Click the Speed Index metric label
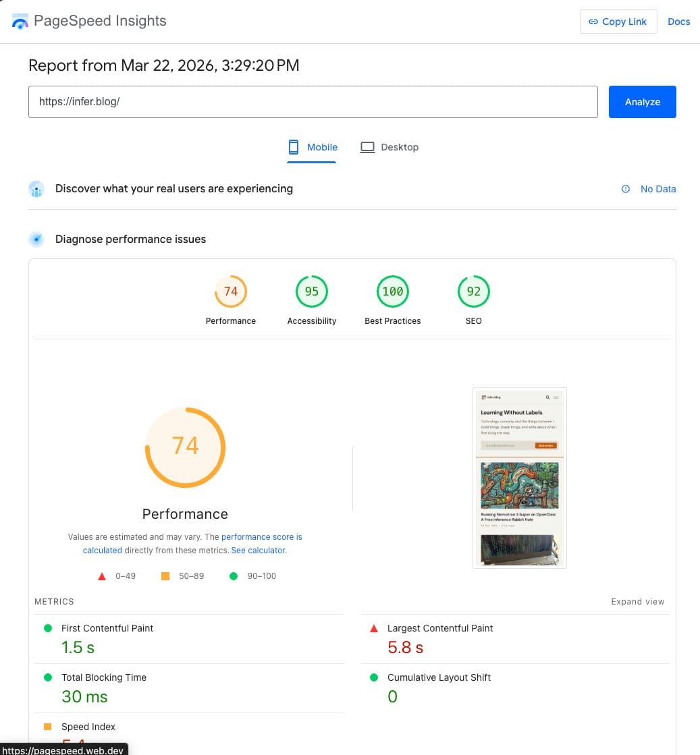The width and height of the screenshot is (700, 755). coord(88,727)
